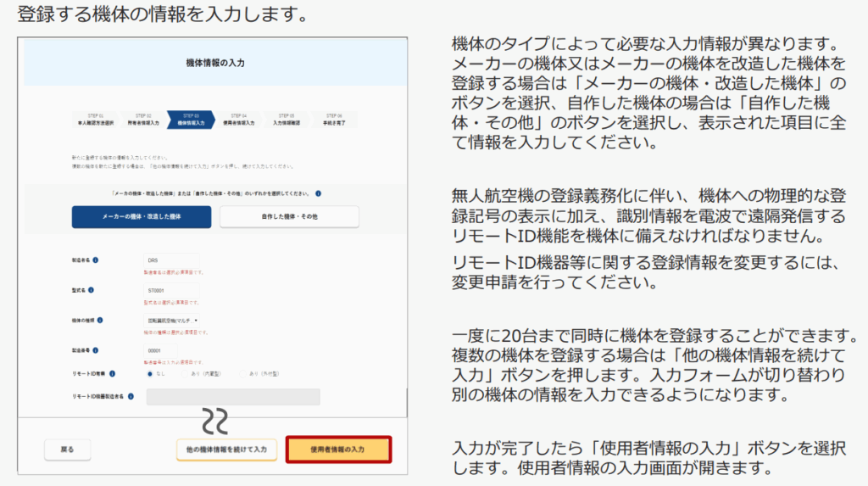Click info icon next to 製造番号
The image size is (868, 486).
[95, 350]
